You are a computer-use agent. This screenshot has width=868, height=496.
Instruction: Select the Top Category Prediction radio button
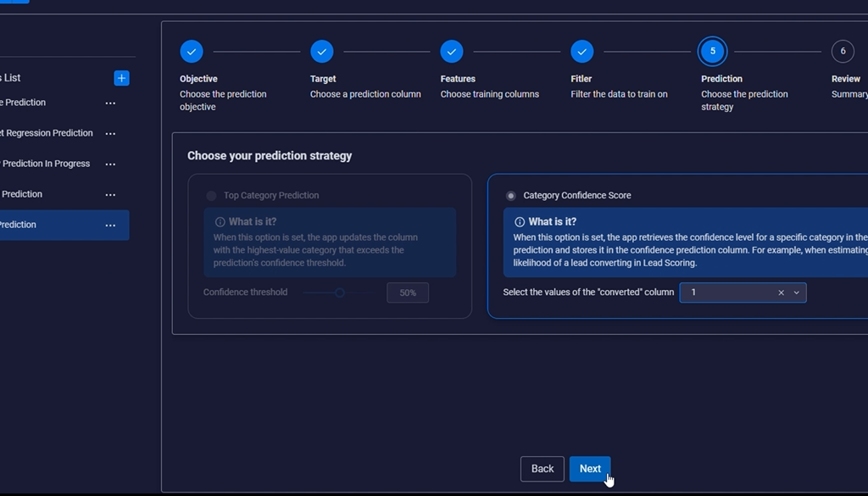pyautogui.click(x=211, y=196)
